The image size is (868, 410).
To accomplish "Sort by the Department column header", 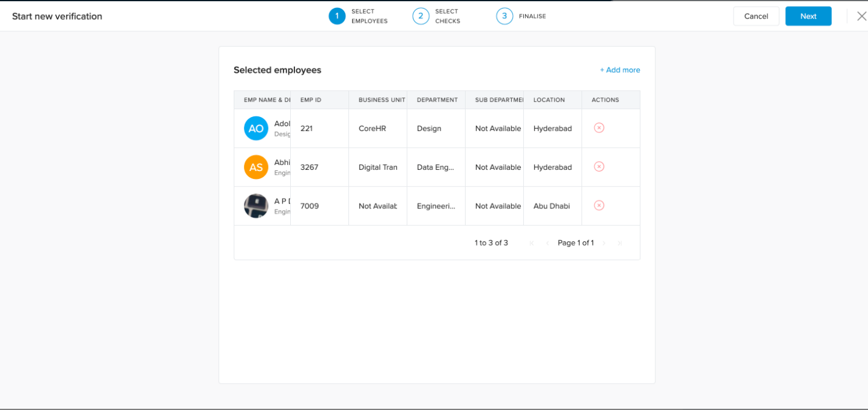I will pyautogui.click(x=437, y=100).
